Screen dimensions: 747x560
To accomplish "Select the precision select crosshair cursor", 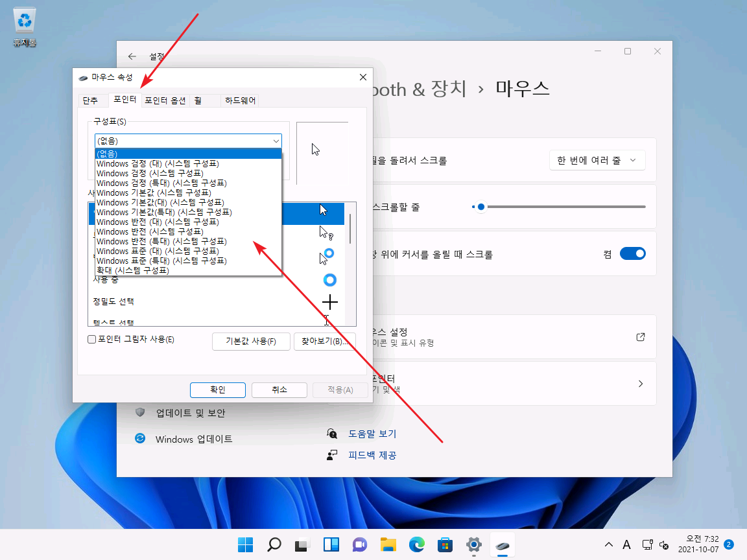I will pos(329,302).
